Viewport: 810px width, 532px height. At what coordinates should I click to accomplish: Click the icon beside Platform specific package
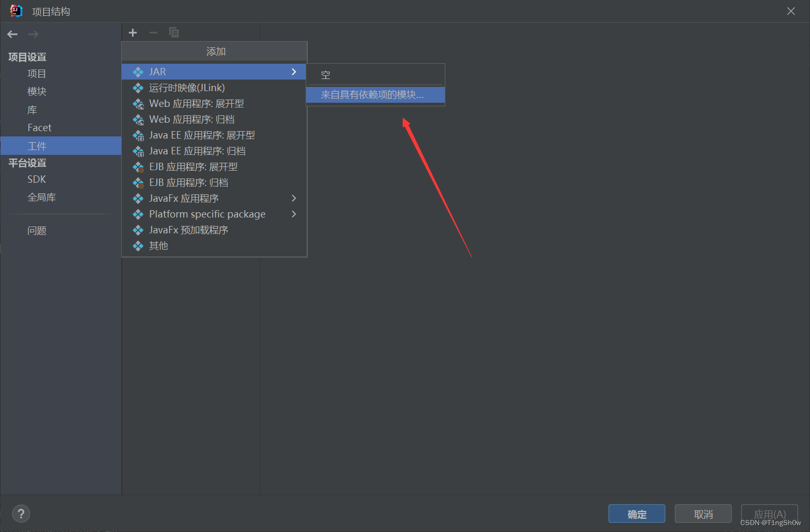coord(138,214)
